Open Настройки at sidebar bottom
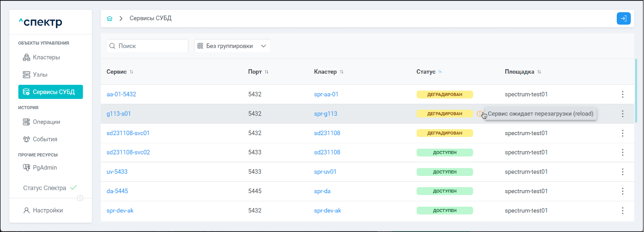 pyautogui.click(x=47, y=211)
